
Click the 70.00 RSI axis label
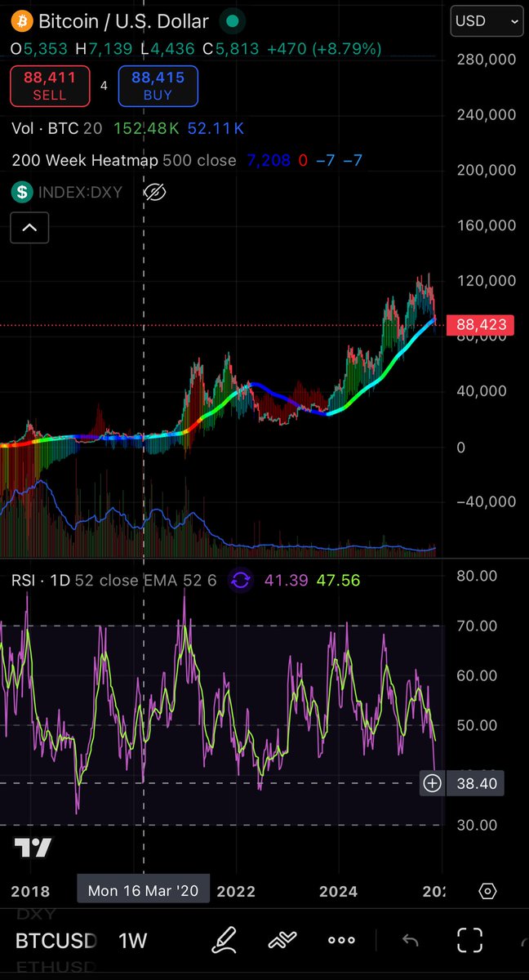[x=476, y=626]
